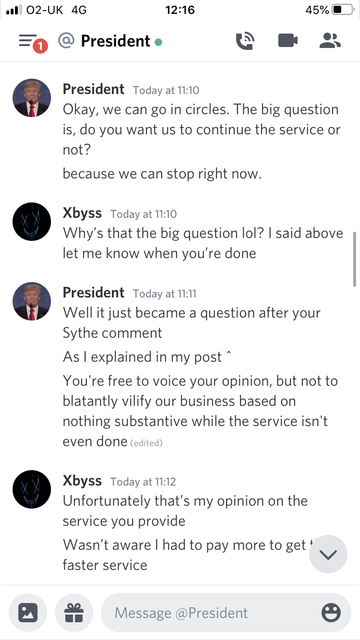This screenshot has width=360, height=640.
Task: Start a video call with President
Action: [288, 41]
